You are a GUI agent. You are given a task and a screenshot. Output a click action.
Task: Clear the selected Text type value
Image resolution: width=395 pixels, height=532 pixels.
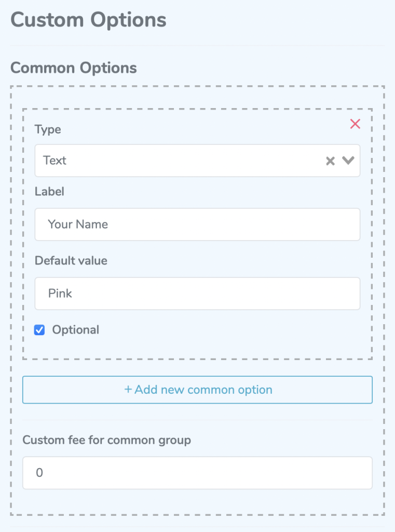[330, 161]
